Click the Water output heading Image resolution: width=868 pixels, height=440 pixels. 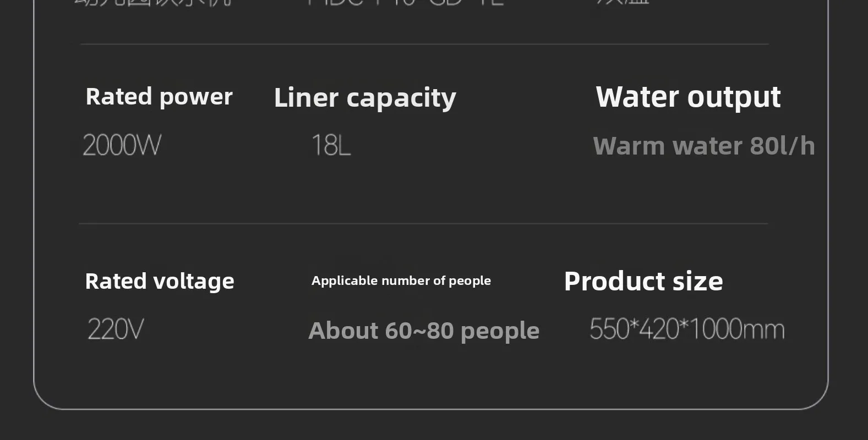point(688,97)
